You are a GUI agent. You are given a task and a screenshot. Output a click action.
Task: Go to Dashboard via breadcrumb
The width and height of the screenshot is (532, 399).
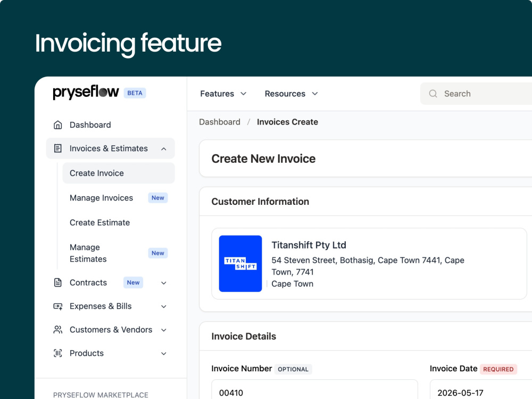(x=220, y=122)
